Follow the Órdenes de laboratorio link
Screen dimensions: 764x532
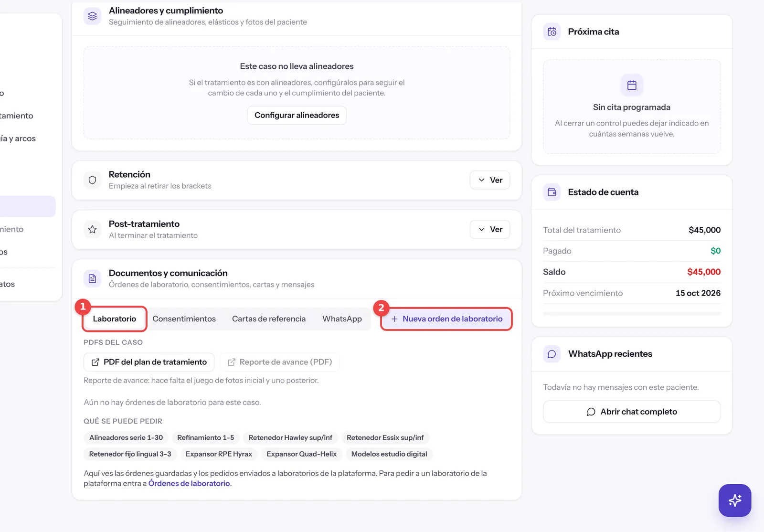click(x=189, y=483)
